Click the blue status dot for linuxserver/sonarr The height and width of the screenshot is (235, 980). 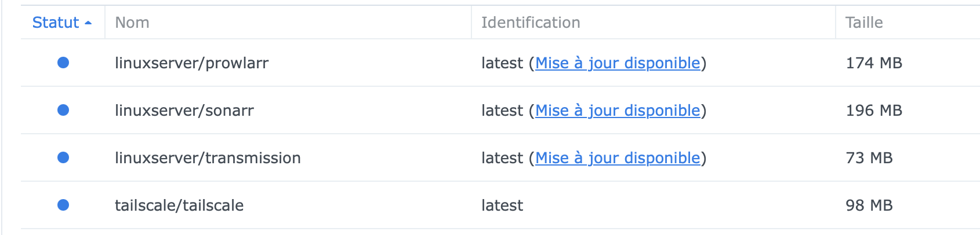pos(63,110)
